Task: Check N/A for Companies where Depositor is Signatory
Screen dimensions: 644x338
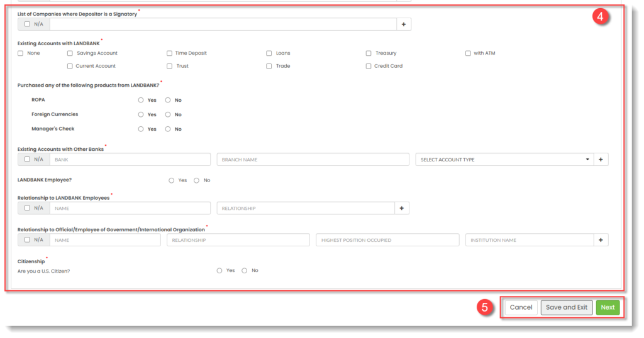Action: tap(27, 25)
